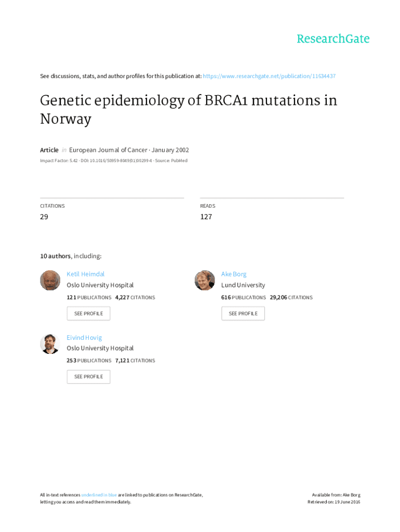Click '10 authors' text

[x=56, y=256]
